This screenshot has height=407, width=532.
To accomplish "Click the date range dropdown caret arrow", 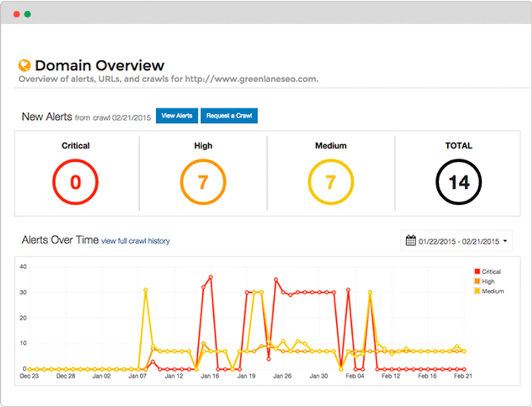I will [505, 241].
